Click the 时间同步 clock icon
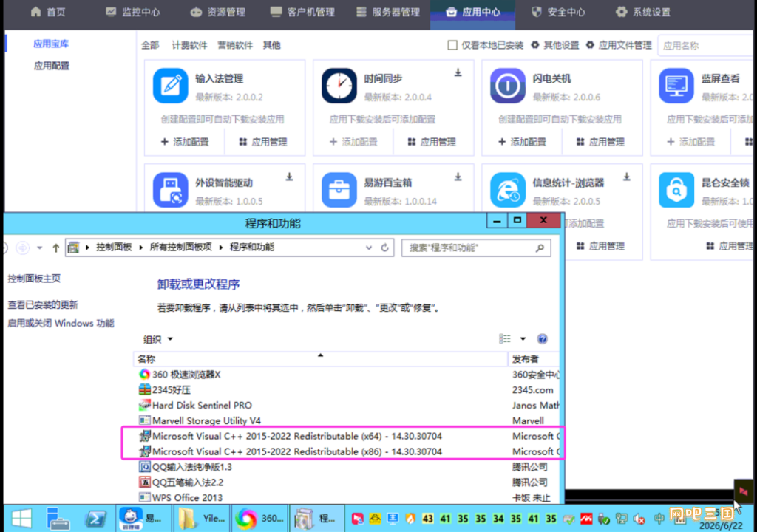 tap(339, 86)
